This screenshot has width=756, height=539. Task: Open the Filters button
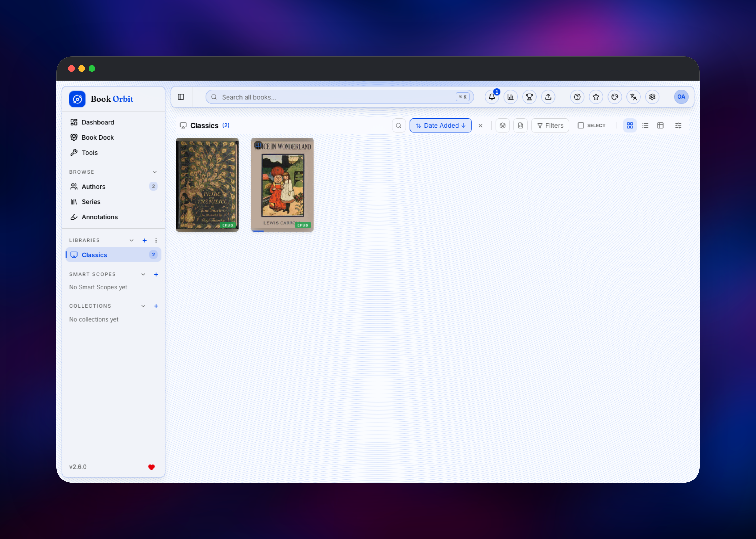tap(550, 126)
